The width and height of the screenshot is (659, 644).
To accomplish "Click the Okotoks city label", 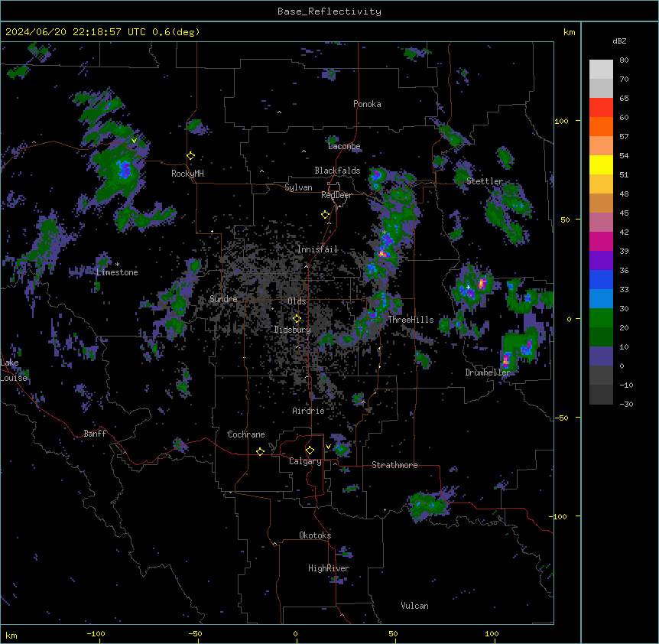I will [x=315, y=535].
